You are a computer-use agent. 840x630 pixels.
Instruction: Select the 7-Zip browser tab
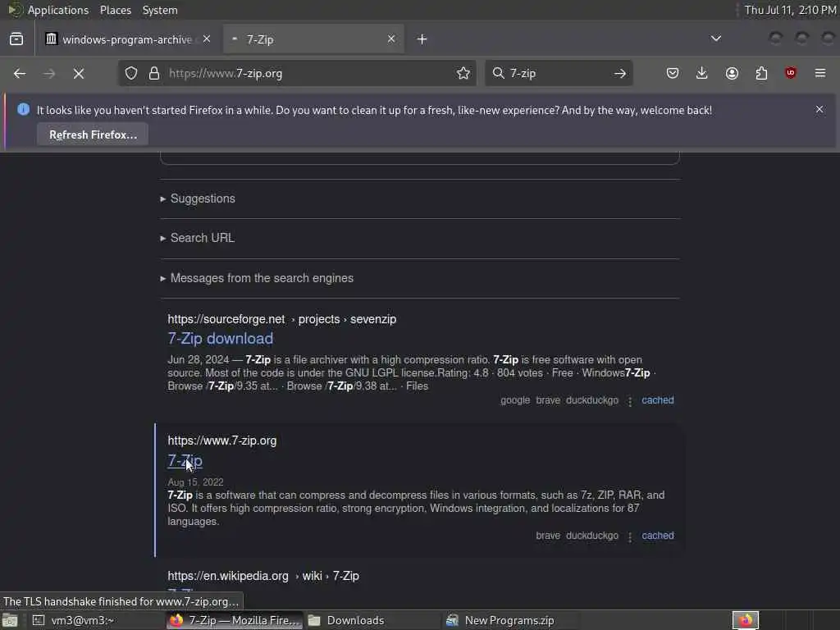pos(313,39)
